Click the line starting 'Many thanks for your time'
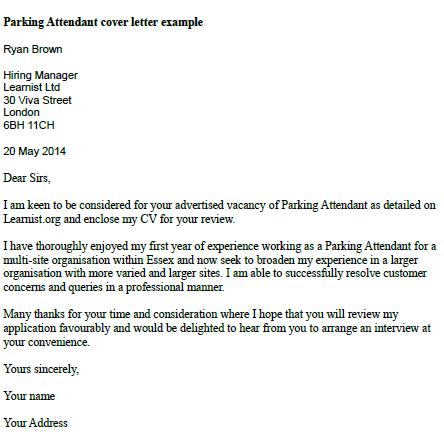 pyautogui.click(x=201, y=314)
